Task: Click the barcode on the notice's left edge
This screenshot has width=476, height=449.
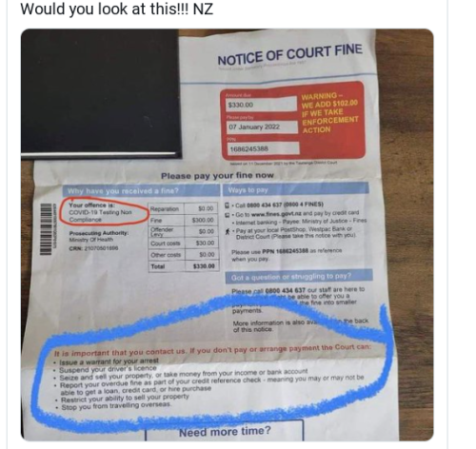Action: pyautogui.click(x=46, y=228)
